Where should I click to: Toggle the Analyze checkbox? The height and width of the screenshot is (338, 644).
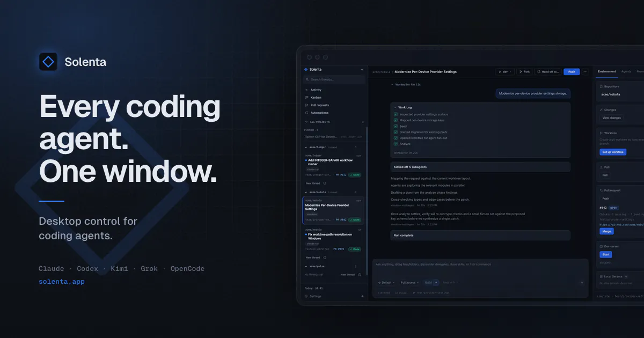click(396, 144)
